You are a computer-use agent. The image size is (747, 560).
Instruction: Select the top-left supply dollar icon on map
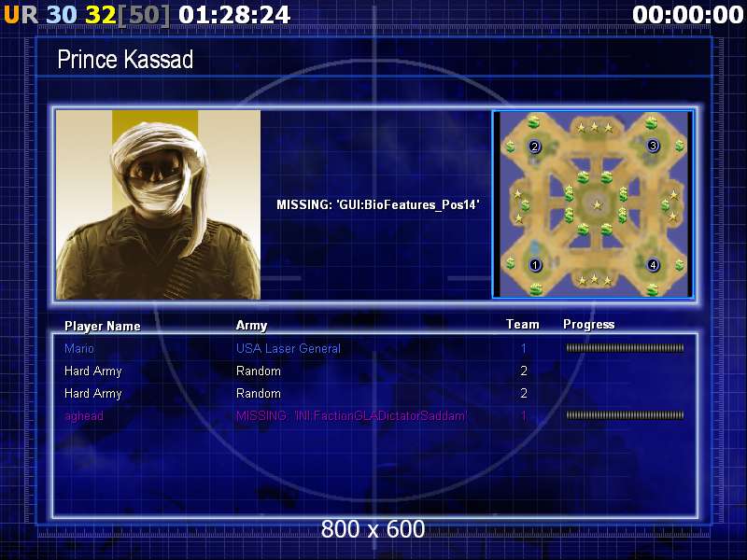pos(533,122)
